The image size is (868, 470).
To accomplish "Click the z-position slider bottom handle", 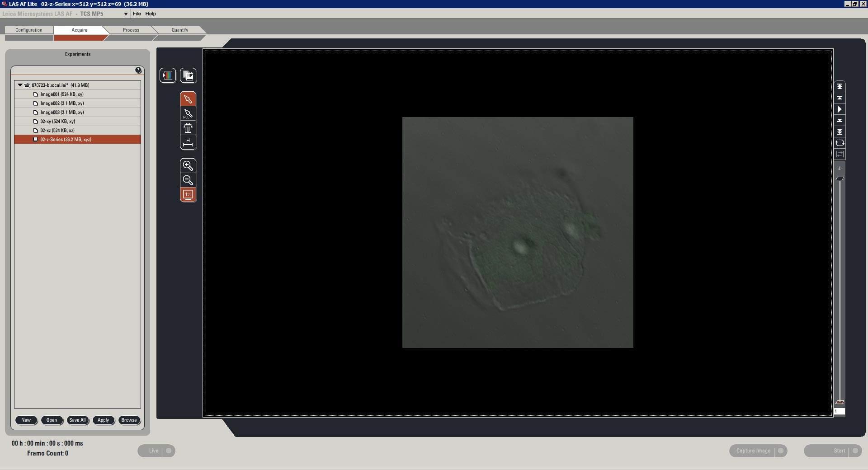I will pos(840,402).
